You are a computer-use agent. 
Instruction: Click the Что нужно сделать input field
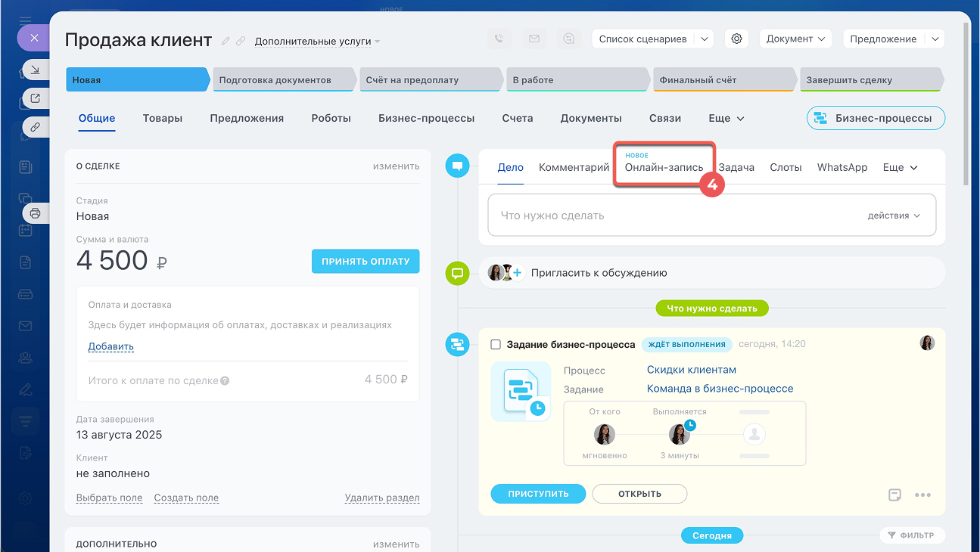point(674,216)
